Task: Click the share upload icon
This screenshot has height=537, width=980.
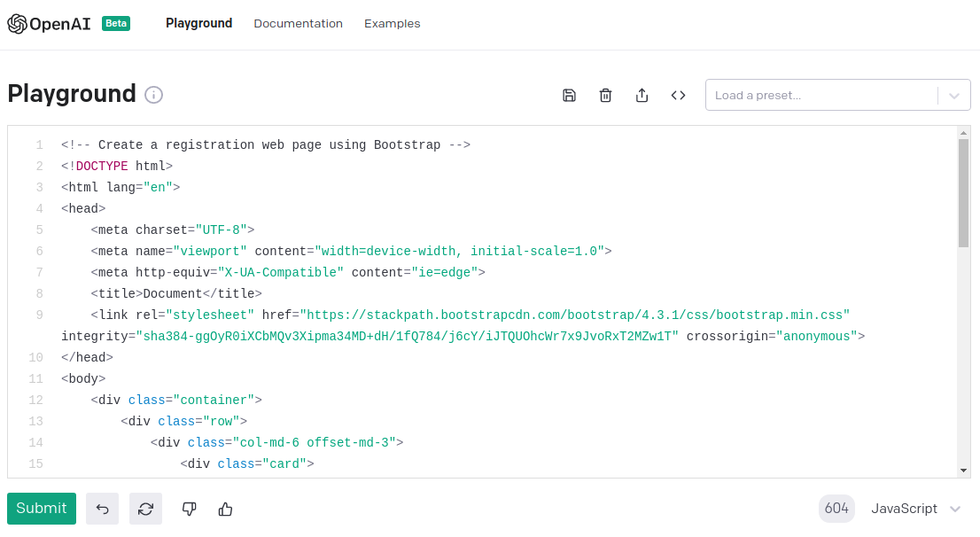Action: [x=642, y=96]
